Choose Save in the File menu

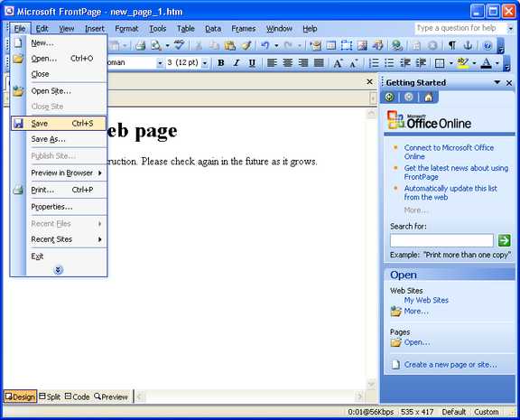(59, 124)
